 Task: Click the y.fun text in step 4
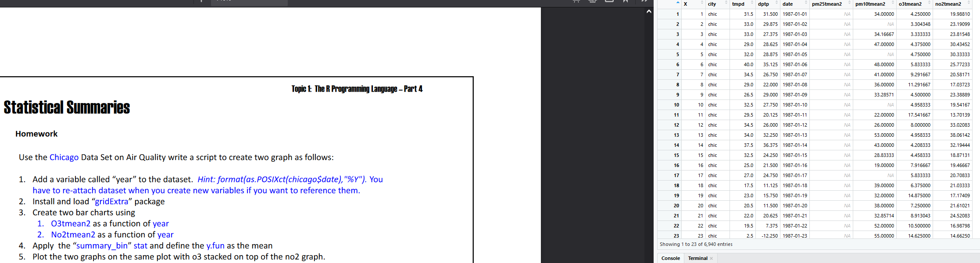coord(215,246)
